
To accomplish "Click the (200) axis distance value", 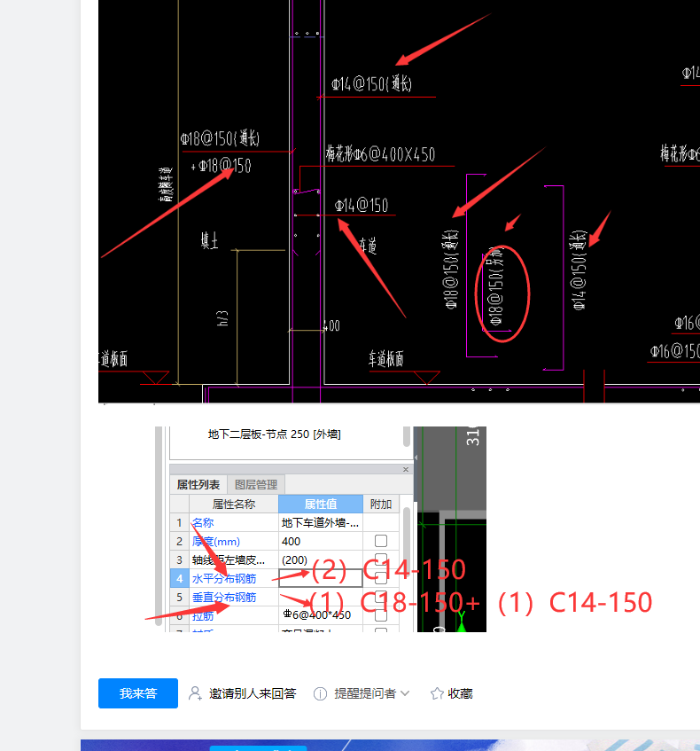I will 320,559.
